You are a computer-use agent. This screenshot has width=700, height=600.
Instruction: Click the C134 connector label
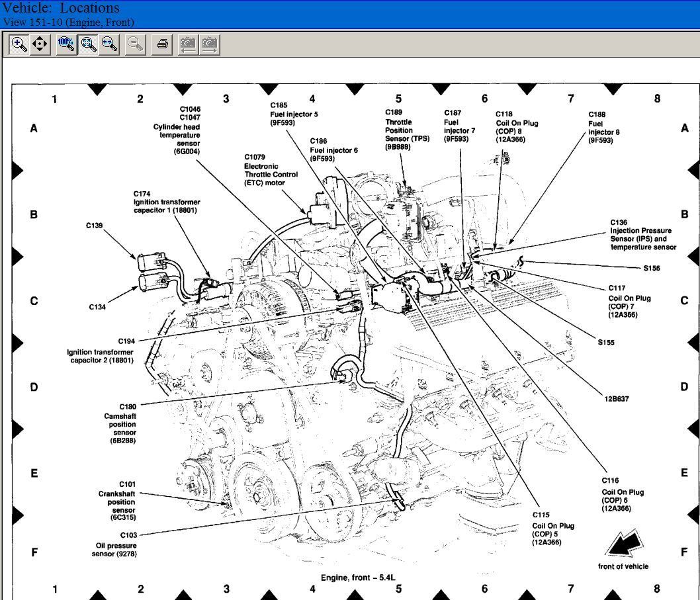pos(97,307)
